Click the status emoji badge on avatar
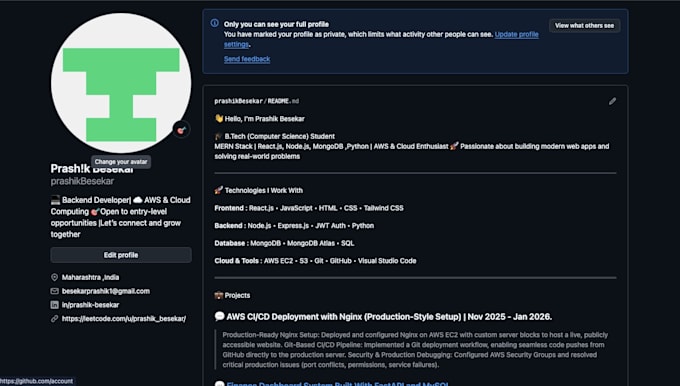The width and height of the screenshot is (680, 386). pyautogui.click(x=181, y=130)
